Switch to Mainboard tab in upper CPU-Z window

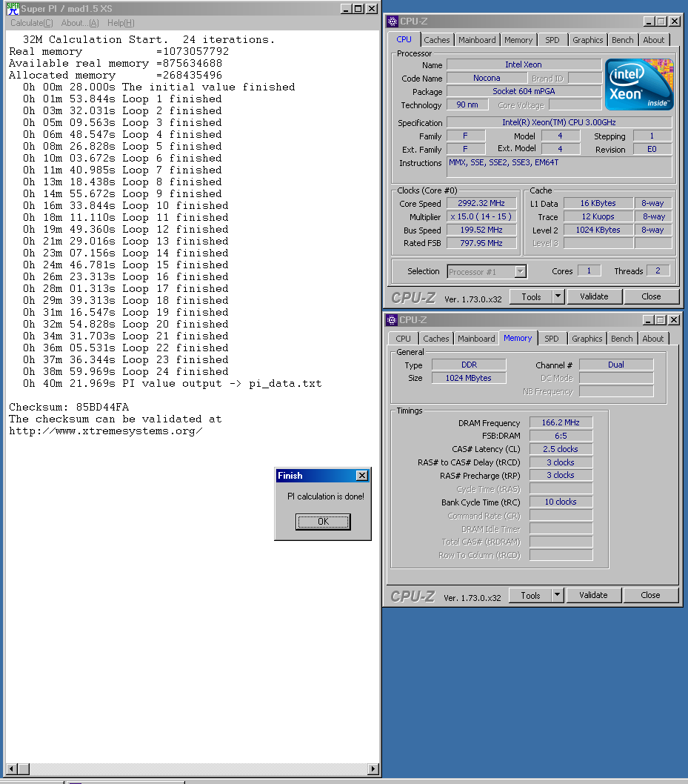[x=477, y=40]
